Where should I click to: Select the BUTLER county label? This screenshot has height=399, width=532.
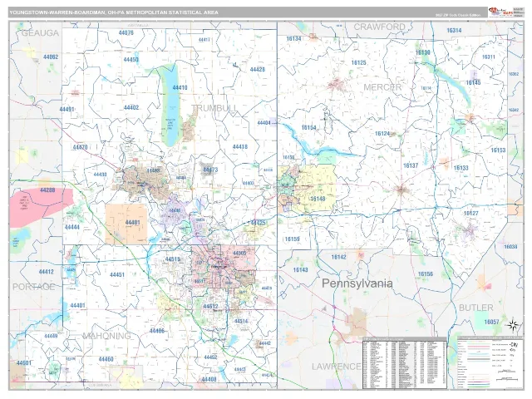[x=475, y=308]
